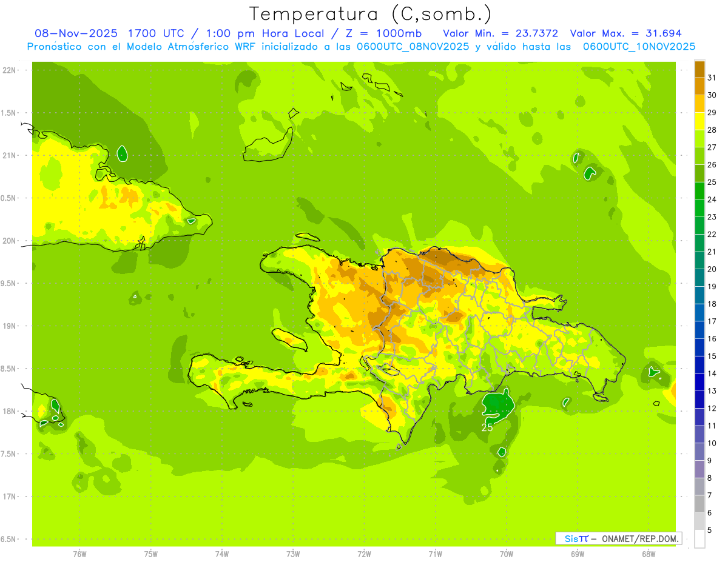Click the '28' colorbar scale label
This screenshot has width=728, height=562.
tap(712, 130)
